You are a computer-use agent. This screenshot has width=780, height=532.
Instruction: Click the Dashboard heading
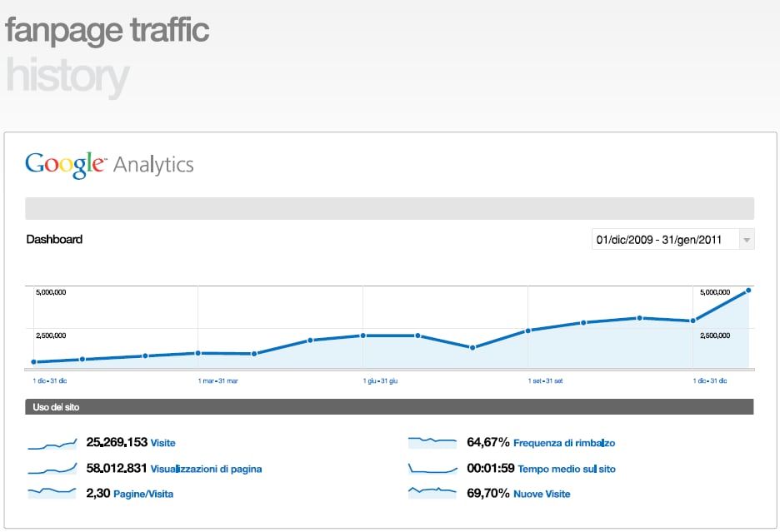coord(54,239)
